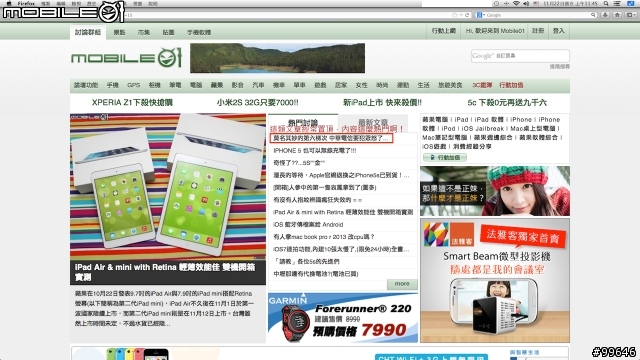Open the 小米2S 32G只要7000 promo link
640x360 pixels.
click(x=258, y=102)
